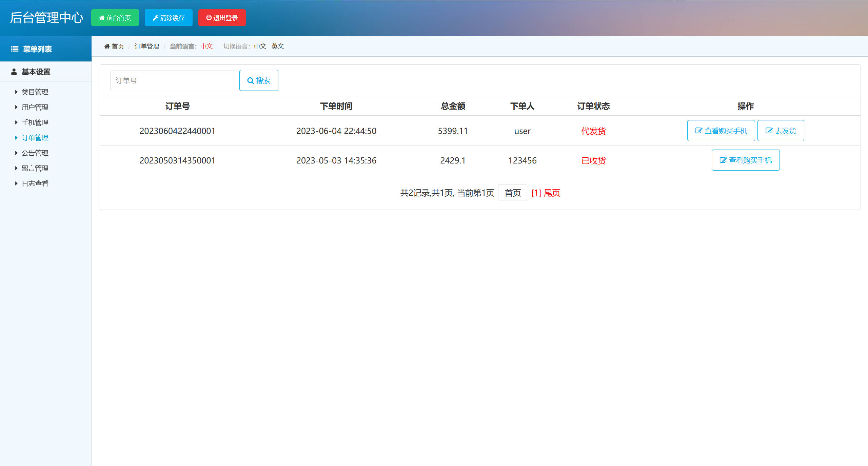
Task: Click the power icon on 退出登录 button
Action: (209, 18)
